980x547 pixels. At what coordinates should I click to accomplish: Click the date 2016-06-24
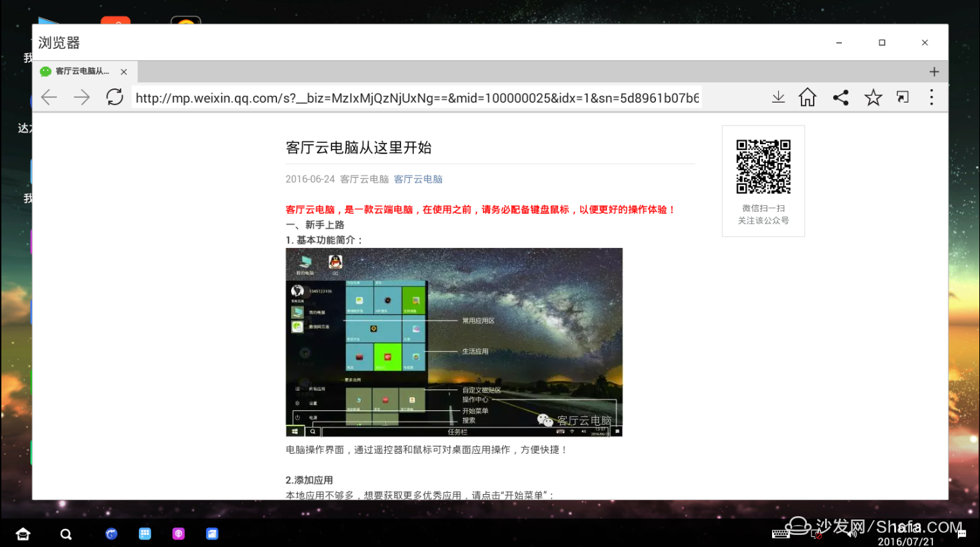pos(310,179)
